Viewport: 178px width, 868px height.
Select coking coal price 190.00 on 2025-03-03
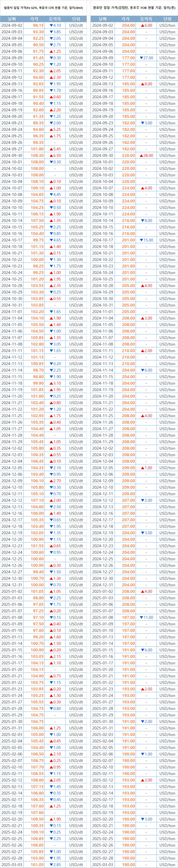click(x=128, y=865)
